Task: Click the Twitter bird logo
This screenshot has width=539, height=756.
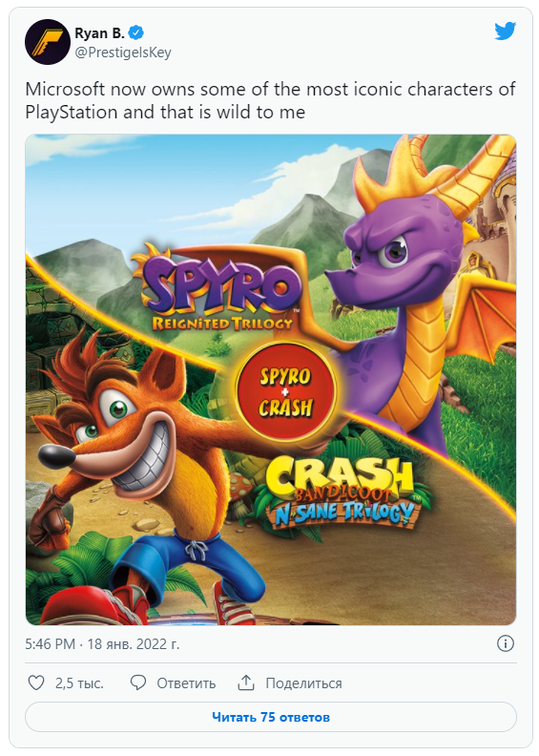Action: pyautogui.click(x=505, y=31)
